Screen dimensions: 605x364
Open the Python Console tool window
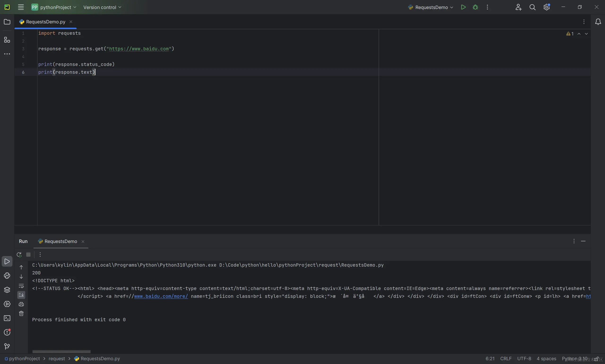[x=7, y=276]
